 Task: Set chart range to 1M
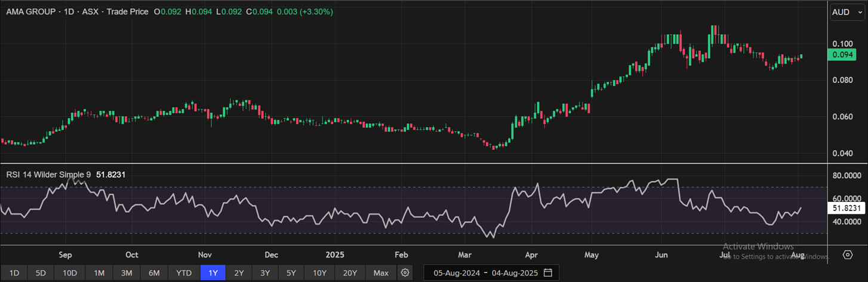click(x=99, y=273)
